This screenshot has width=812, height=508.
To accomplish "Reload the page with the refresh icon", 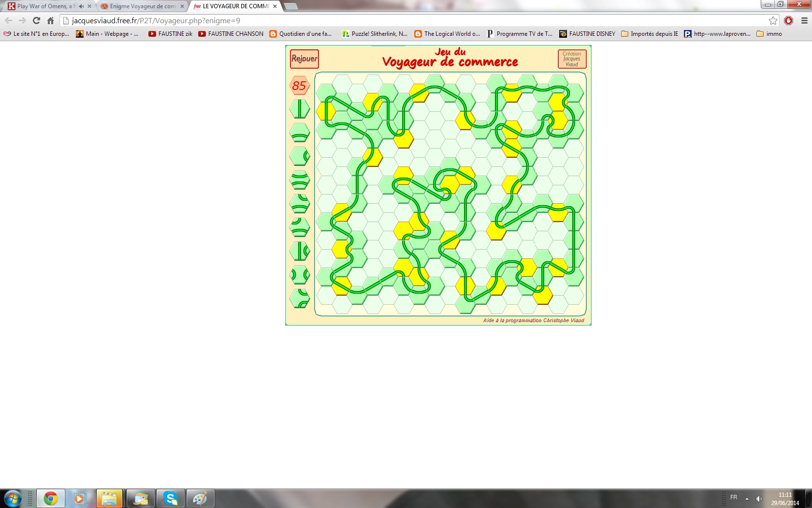I will click(x=36, y=20).
